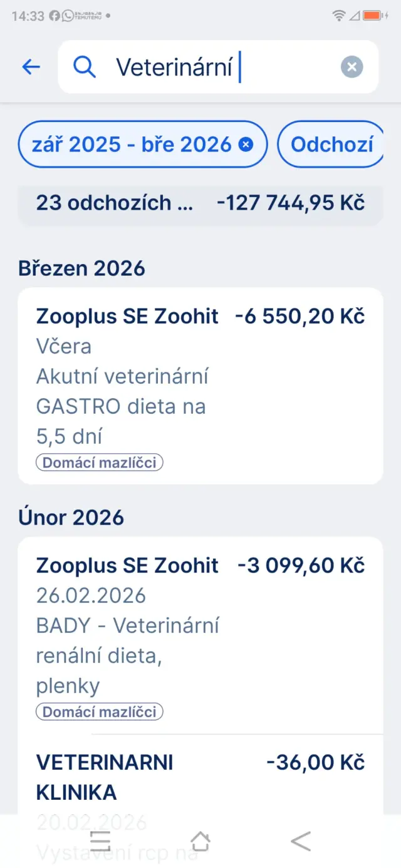This screenshot has height=868, width=401.
Task: Open the date range filter chip
Action: (x=132, y=145)
